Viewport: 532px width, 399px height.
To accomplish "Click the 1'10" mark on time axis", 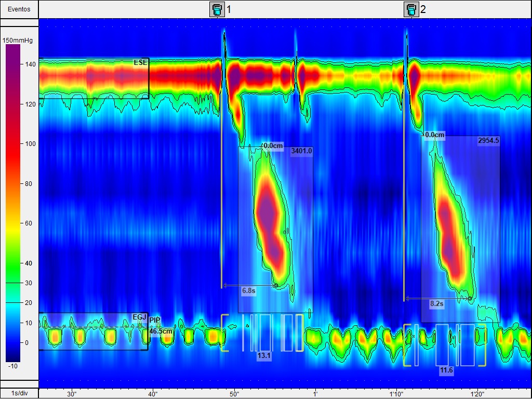I will pyautogui.click(x=396, y=394).
